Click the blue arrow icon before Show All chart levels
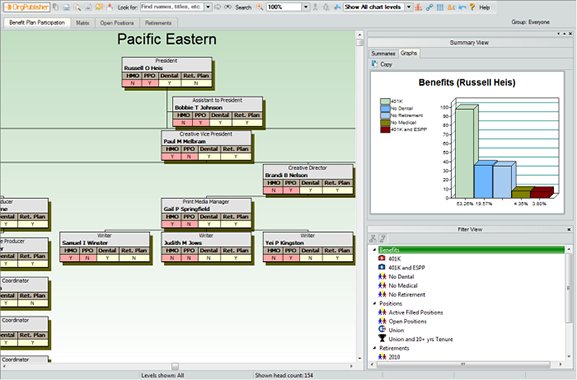This screenshot has width=577, height=380. [x=337, y=7]
